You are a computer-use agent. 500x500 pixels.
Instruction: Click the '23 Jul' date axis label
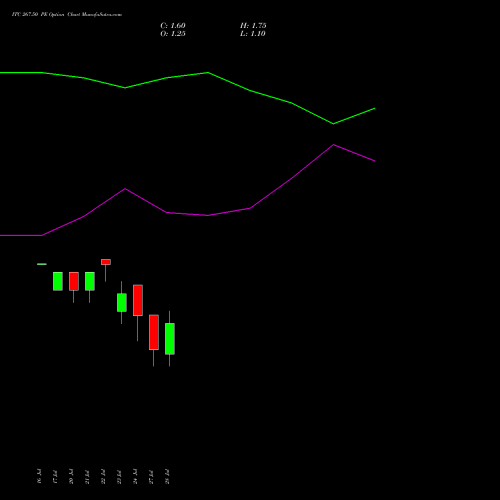pyautogui.click(x=119, y=476)
